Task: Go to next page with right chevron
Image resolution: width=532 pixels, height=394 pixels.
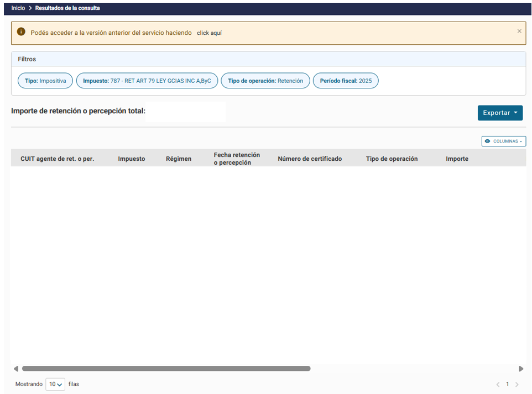Action: click(x=517, y=384)
